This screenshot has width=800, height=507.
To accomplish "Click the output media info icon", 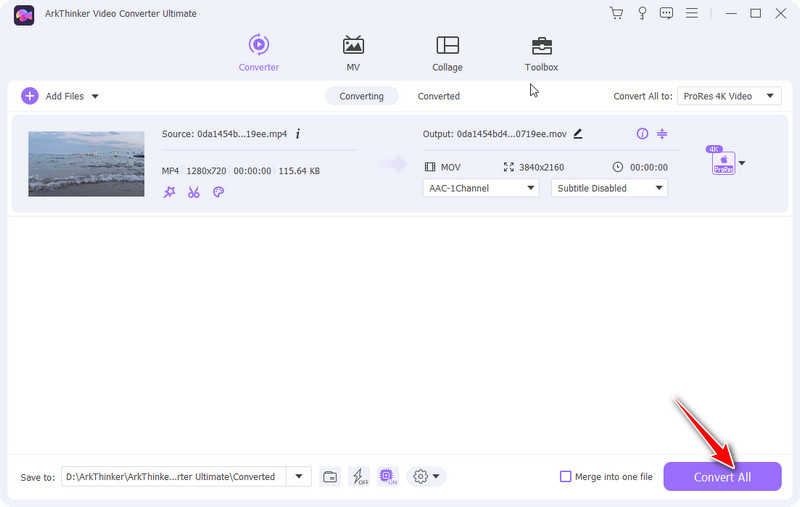I will [642, 134].
